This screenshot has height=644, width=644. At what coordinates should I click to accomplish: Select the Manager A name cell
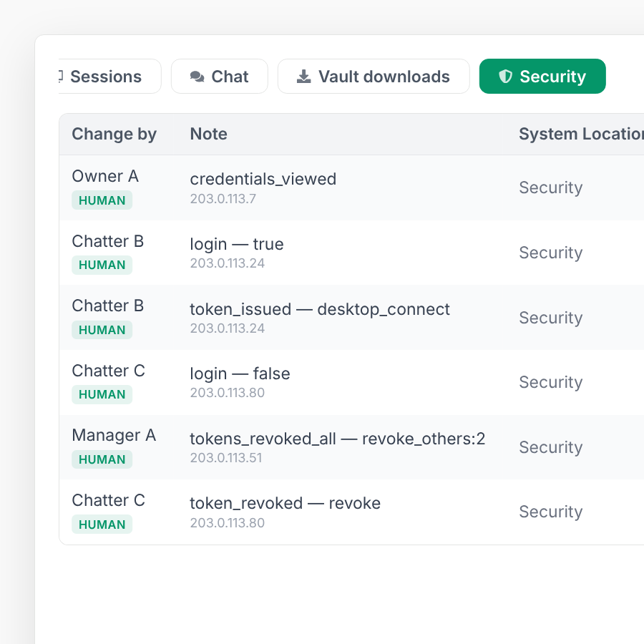pyautogui.click(x=114, y=435)
